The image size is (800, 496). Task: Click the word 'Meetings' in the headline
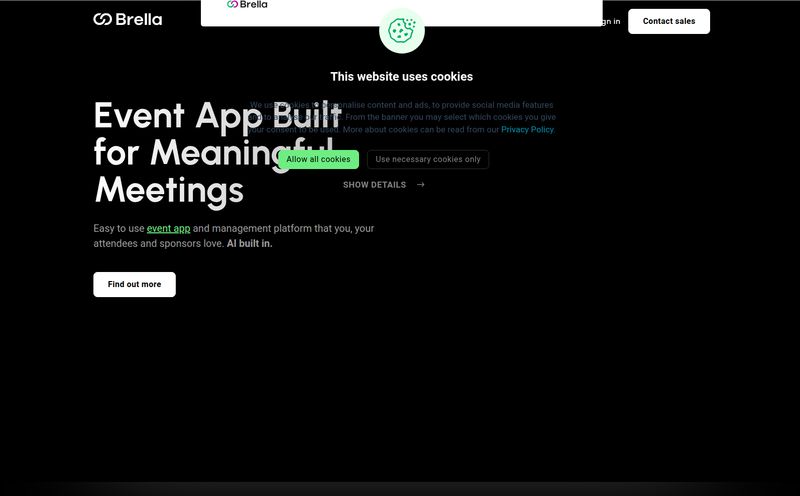168,188
